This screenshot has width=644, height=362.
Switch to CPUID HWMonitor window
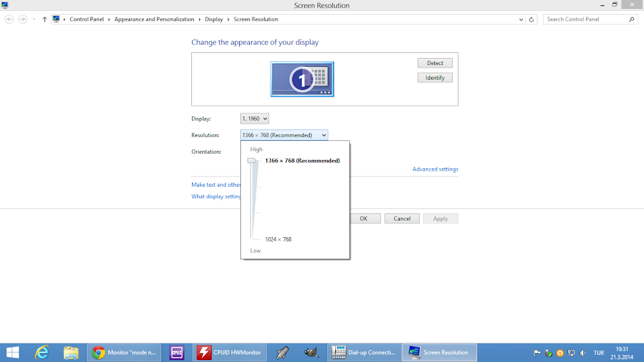tap(230, 352)
